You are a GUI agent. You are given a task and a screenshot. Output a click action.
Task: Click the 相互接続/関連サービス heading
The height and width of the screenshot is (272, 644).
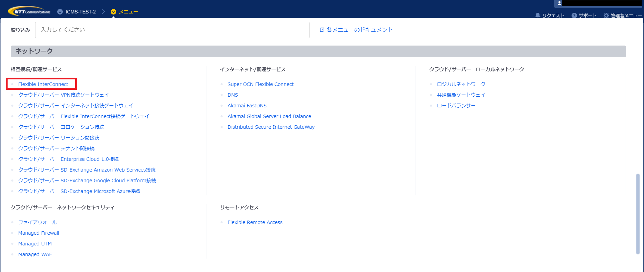[36, 69]
